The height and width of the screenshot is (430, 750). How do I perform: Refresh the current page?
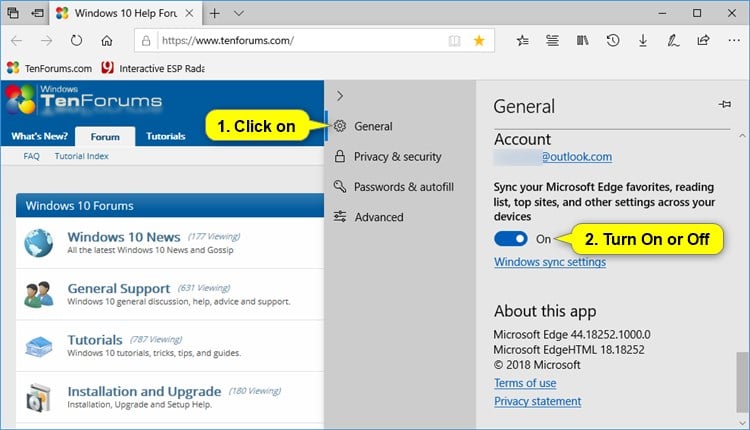coord(77,41)
